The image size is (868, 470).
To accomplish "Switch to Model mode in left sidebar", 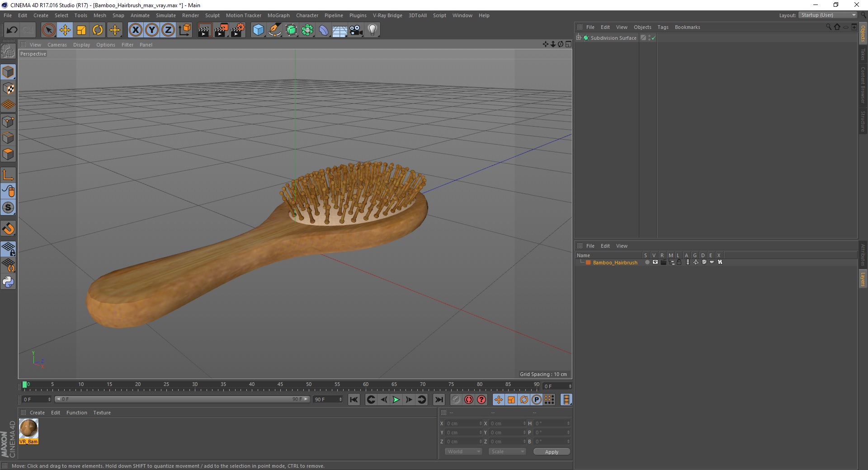I will tap(8, 72).
